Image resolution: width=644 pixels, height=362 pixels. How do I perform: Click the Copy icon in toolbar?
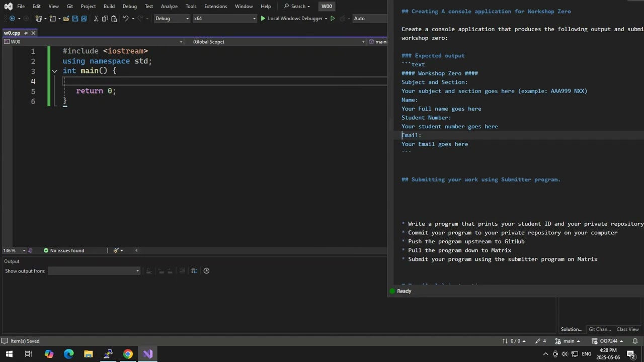pos(105,19)
